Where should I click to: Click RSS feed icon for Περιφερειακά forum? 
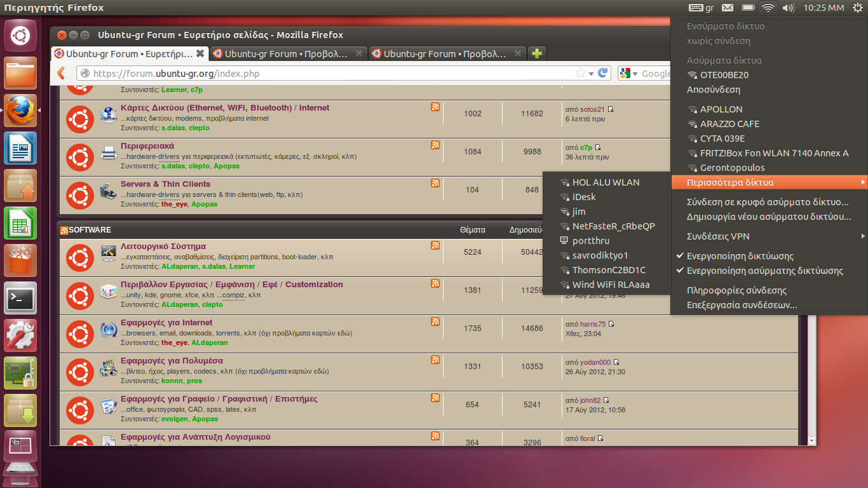pyautogui.click(x=435, y=145)
